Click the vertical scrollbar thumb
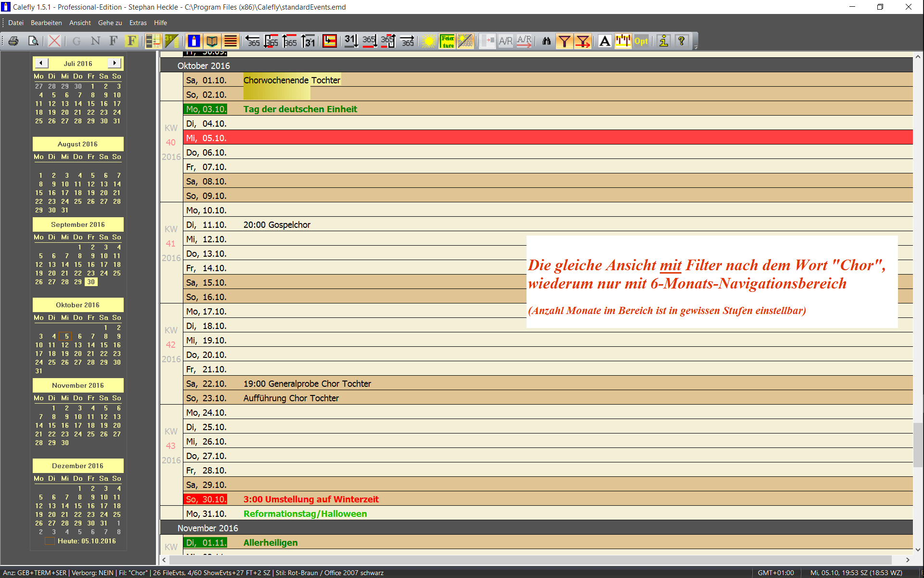Screen dimensions: 924x578 pyautogui.click(x=918, y=445)
